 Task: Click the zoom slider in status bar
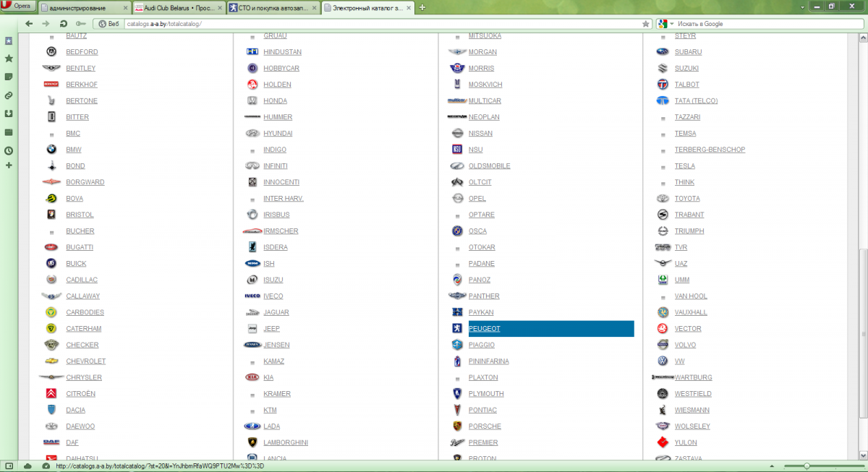807,466
